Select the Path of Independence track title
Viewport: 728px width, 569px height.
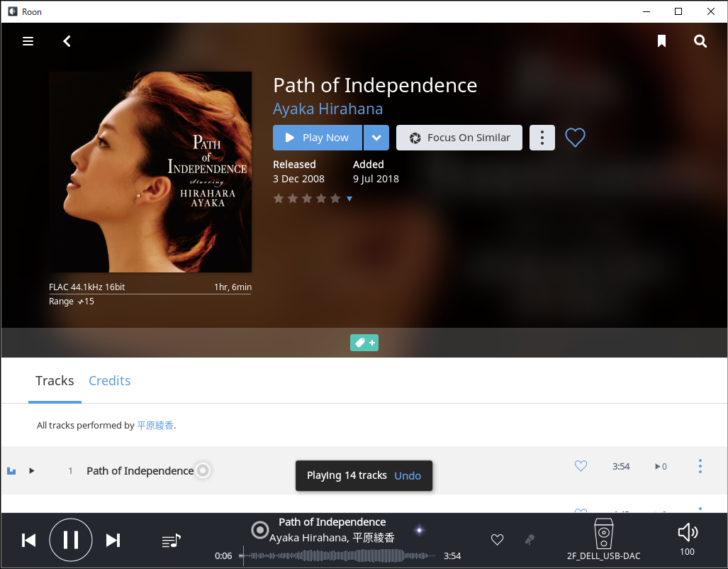[140, 471]
